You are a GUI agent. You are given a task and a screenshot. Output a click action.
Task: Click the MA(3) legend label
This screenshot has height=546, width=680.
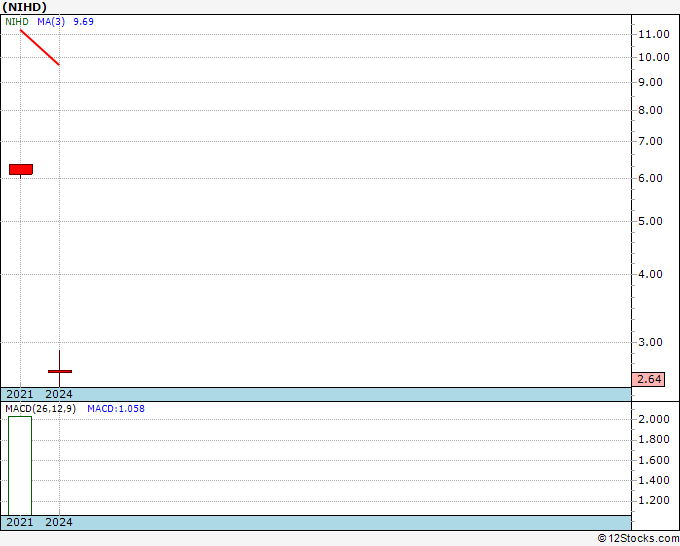[51, 22]
